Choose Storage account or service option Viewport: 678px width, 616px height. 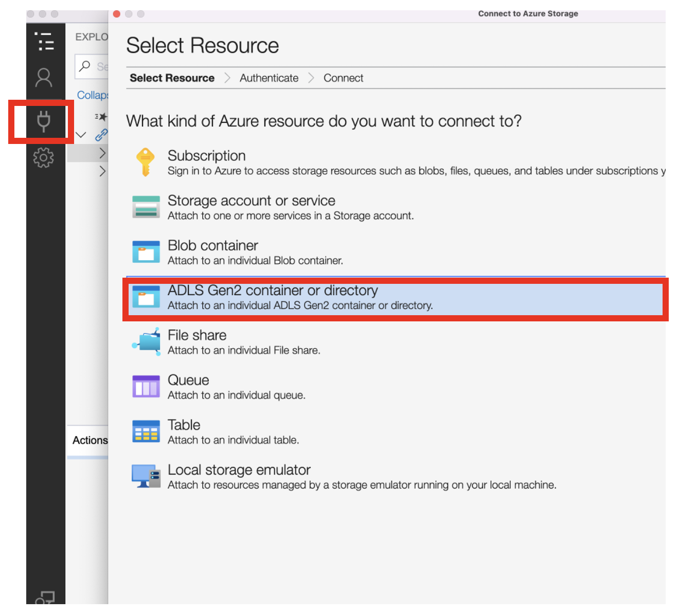point(396,207)
